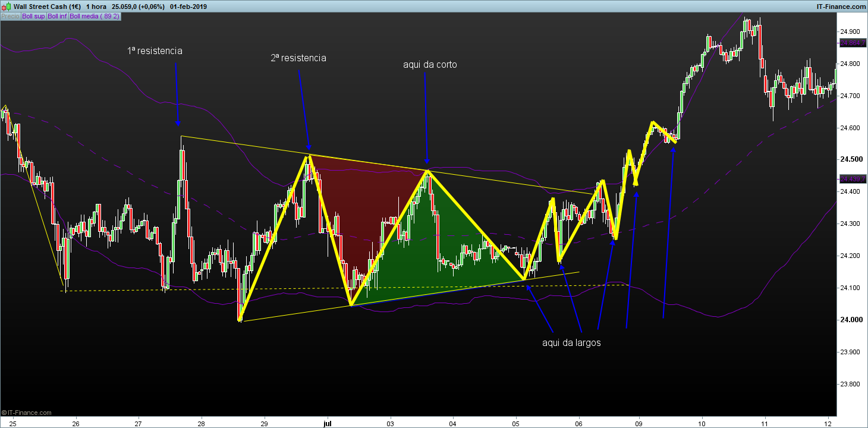The image size is (868, 428).
Task: Click the 24.600 price axis label
Action: pyautogui.click(x=850, y=128)
